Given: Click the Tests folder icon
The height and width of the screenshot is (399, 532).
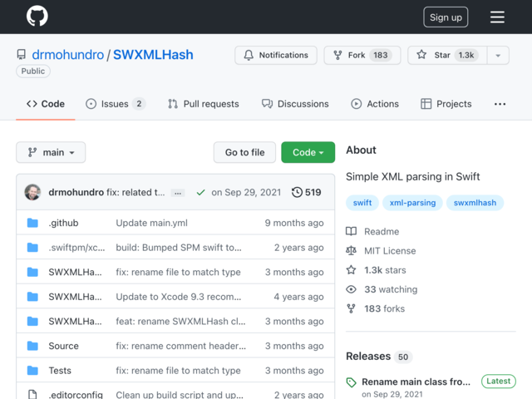Looking at the screenshot, I should (x=32, y=370).
